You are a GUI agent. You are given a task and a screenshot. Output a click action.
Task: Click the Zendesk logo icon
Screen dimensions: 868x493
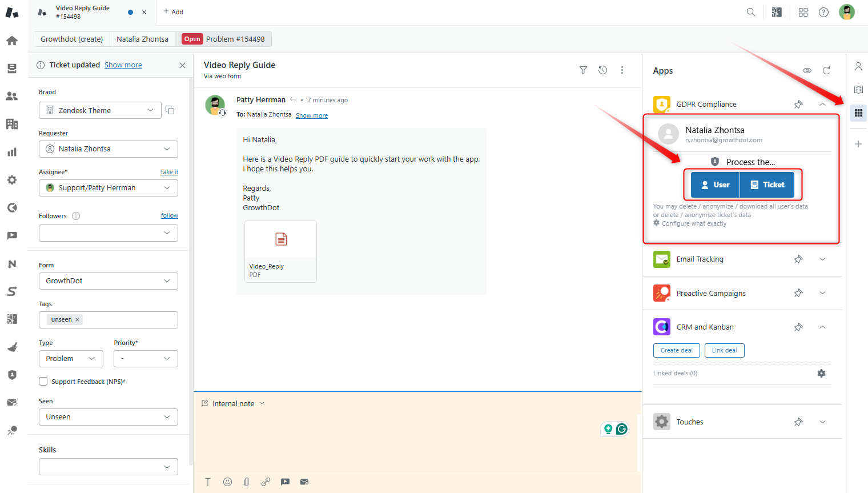12,12
